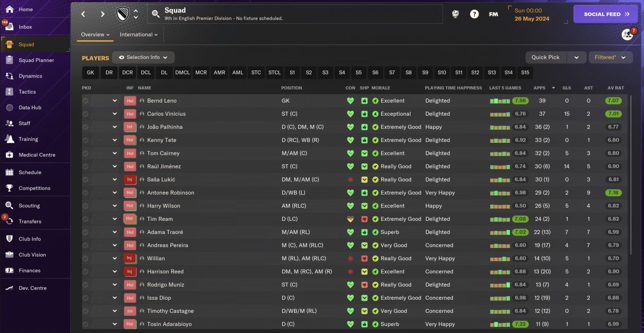
Task: Click the FM logo icon
Action: [x=494, y=14]
